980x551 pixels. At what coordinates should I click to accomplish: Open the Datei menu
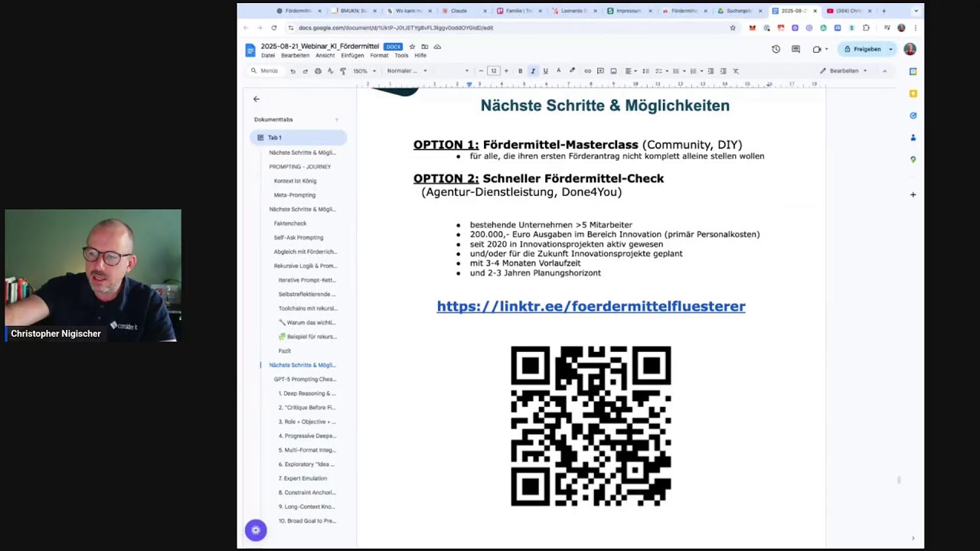(x=268, y=56)
